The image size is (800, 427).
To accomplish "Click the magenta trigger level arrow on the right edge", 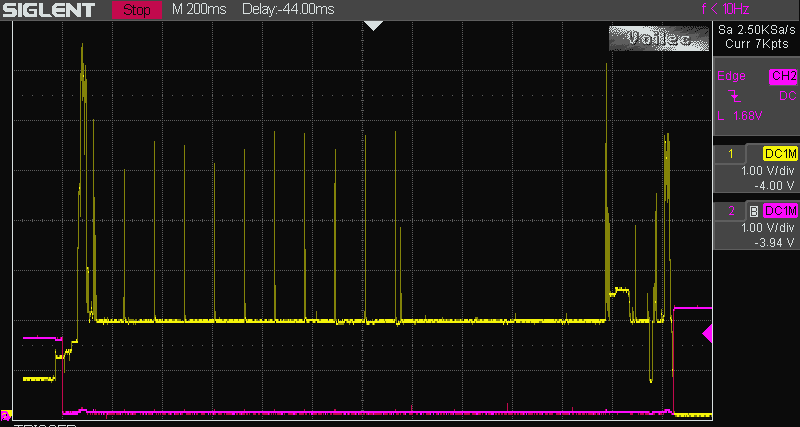I will click(x=707, y=334).
